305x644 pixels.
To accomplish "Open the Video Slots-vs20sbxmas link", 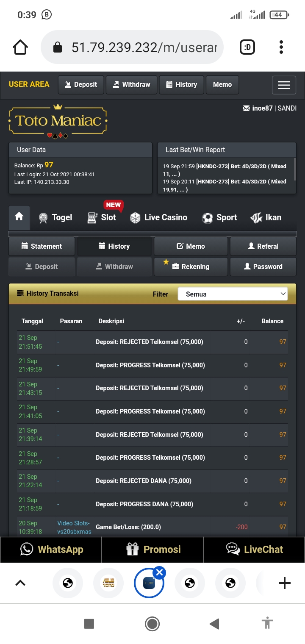I will coord(74,527).
